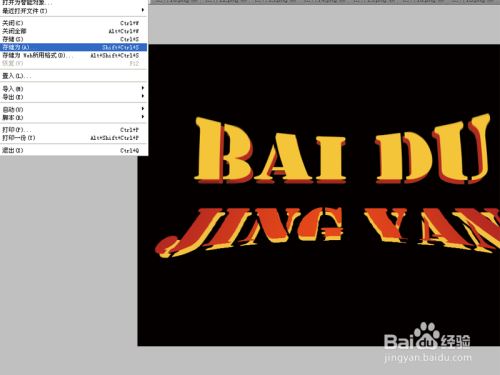
Task: Choose 打印 (Print) with Ctrl+P shortcut
Action: pyautogui.click(x=74, y=130)
